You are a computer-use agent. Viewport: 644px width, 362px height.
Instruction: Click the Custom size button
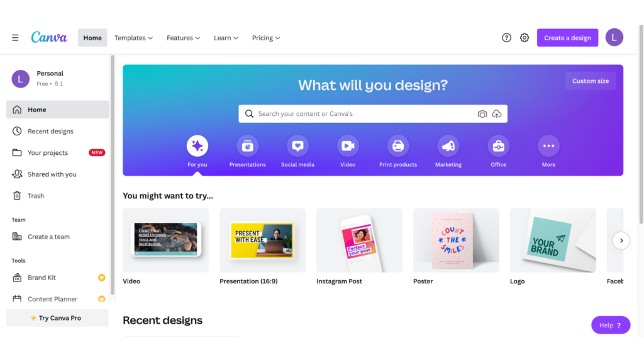point(590,81)
